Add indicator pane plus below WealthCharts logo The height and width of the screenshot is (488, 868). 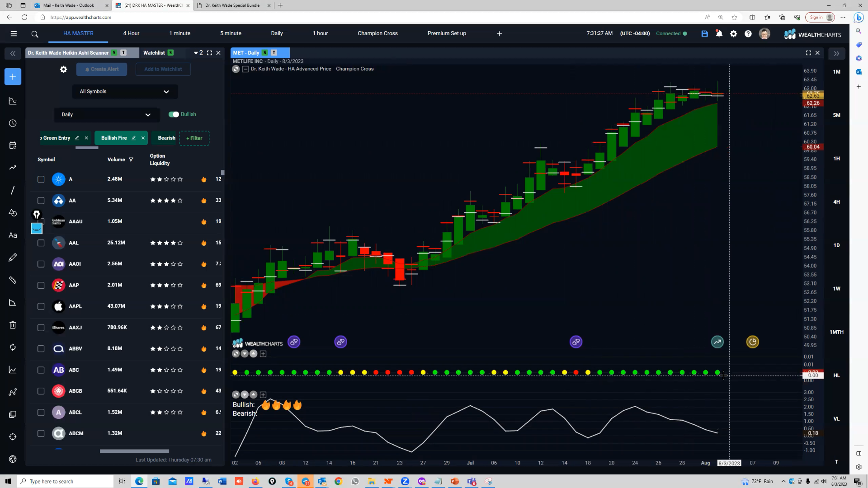coord(263,354)
